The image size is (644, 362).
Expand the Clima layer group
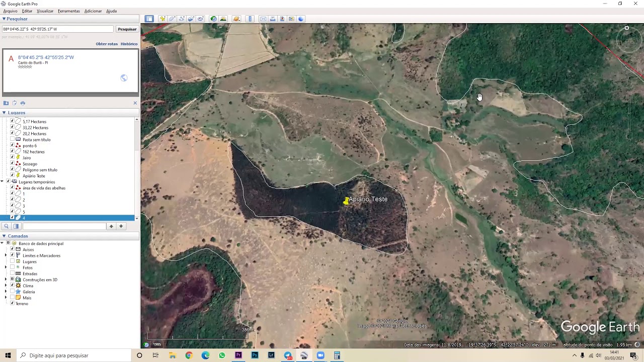pyautogui.click(x=6, y=286)
